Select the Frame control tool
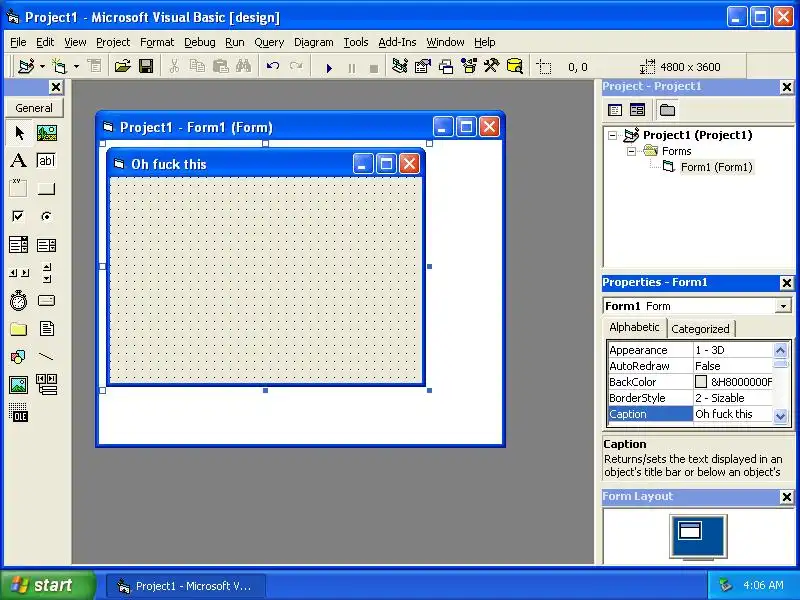Image resolution: width=800 pixels, height=600 pixels. [x=18, y=188]
